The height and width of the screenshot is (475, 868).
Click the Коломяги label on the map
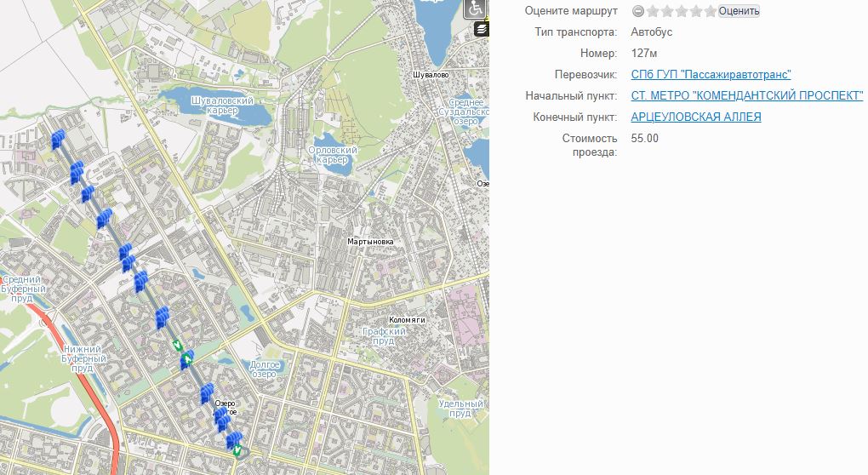coord(405,319)
